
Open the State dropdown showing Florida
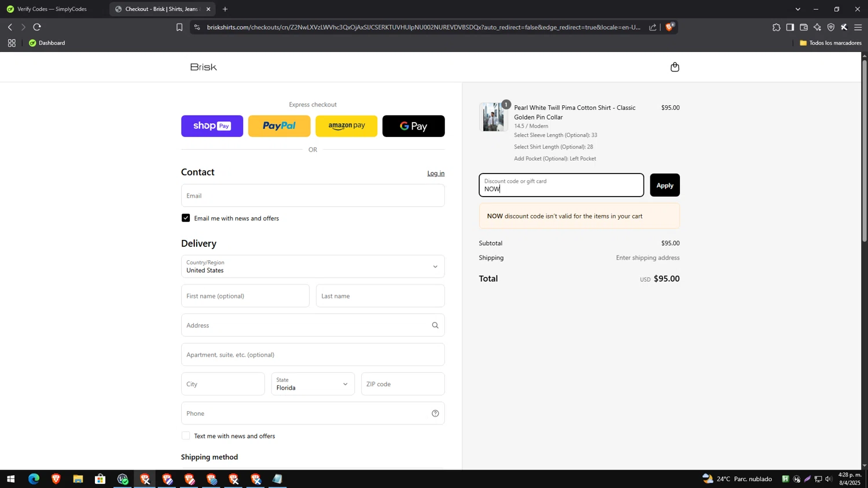click(x=313, y=384)
